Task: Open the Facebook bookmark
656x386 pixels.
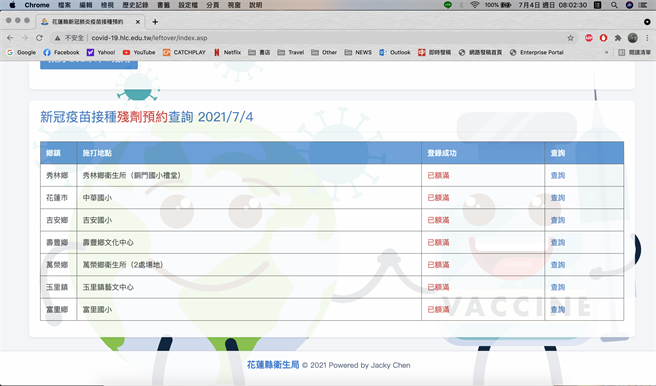Action: pyautogui.click(x=61, y=52)
